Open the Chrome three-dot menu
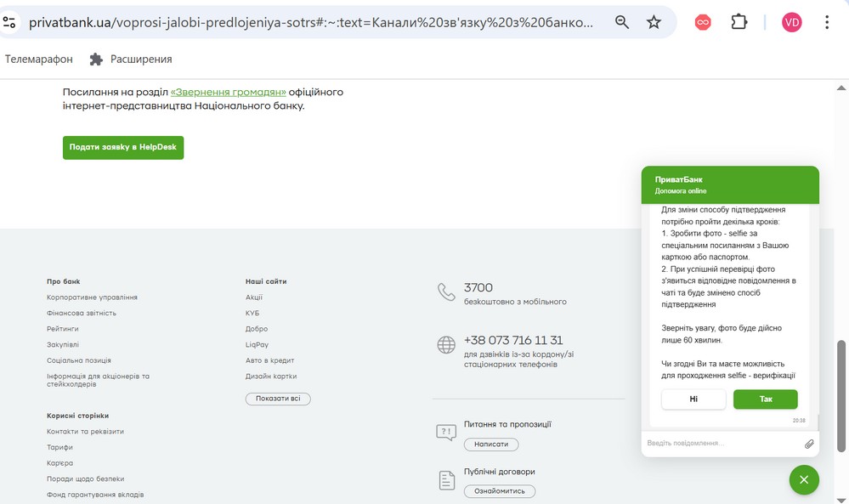Viewport: 849px width, 504px height. tap(827, 22)
